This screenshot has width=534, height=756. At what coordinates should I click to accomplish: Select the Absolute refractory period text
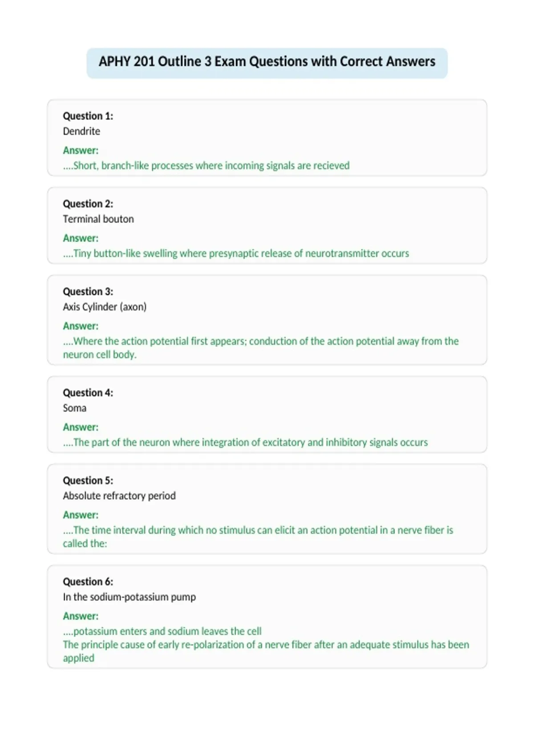(119, 496)
